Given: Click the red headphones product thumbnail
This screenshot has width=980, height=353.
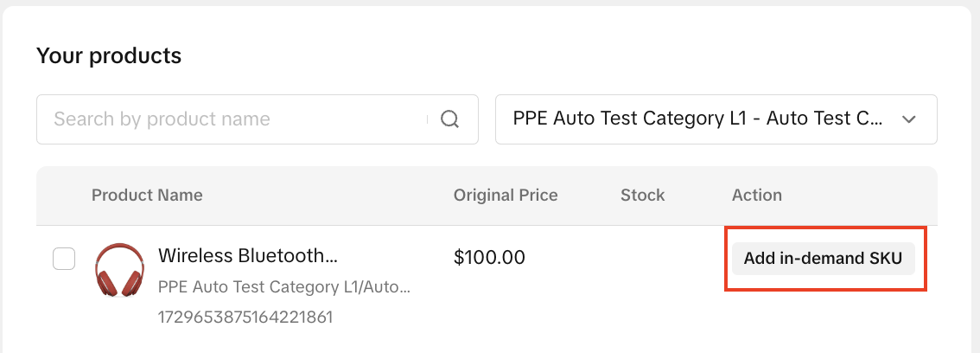Looking at the screenshot, I should click(119, 272).
